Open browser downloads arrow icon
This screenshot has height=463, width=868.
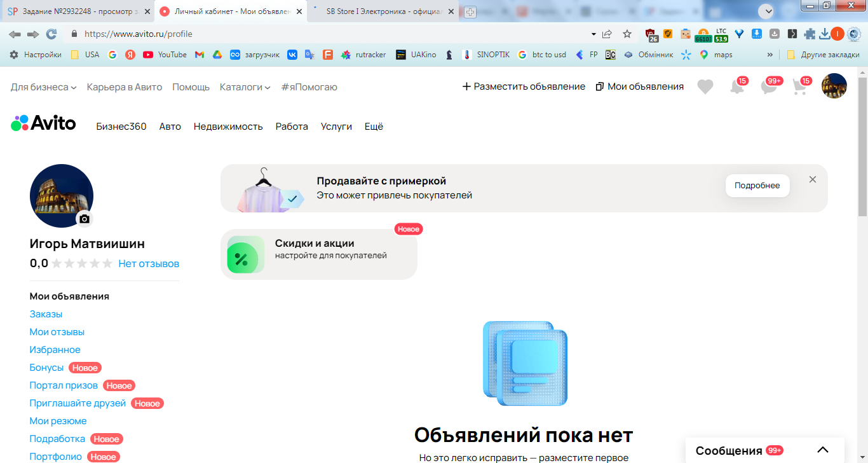[825, 34]
